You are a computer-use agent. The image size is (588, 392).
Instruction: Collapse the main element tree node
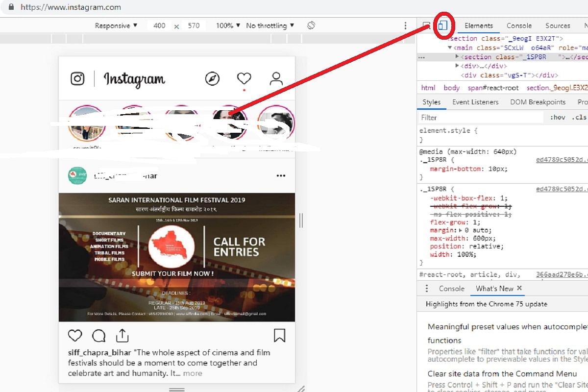click(450, 48)
